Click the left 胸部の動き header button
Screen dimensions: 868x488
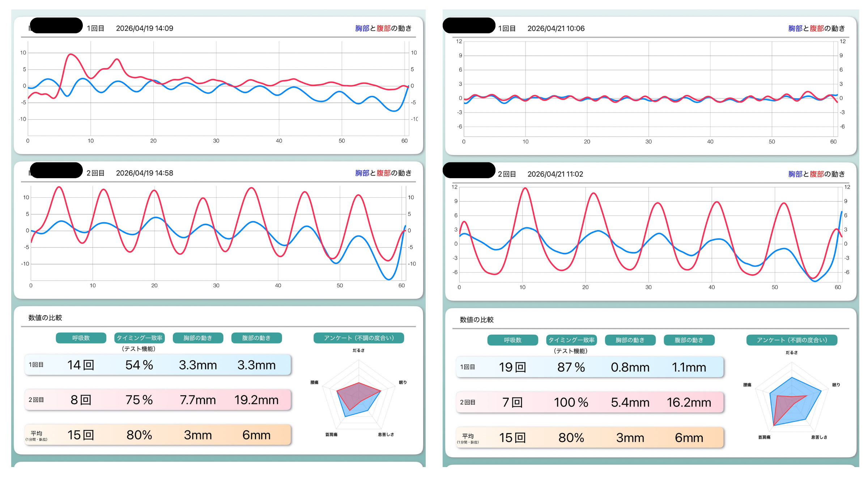(x=198, y=338)
